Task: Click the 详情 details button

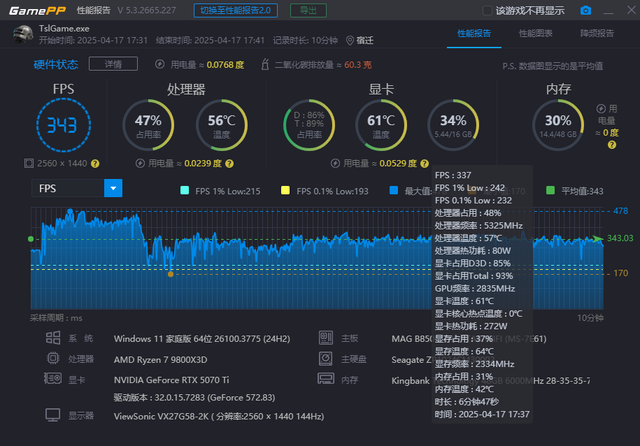Action: click(113, 64)
